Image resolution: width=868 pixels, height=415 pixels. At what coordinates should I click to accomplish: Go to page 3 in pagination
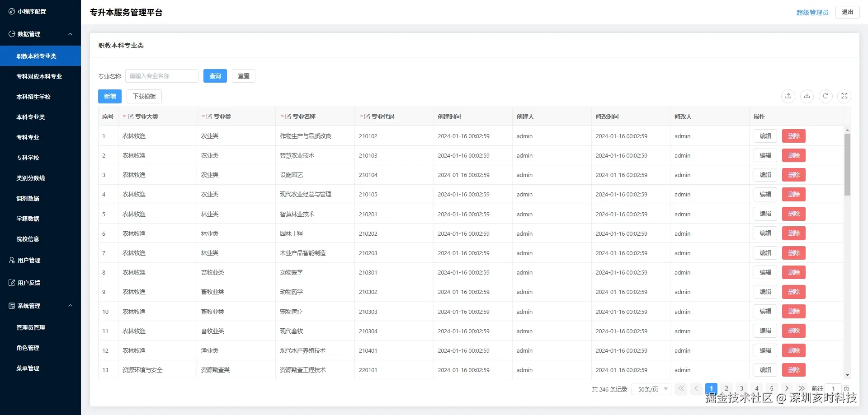click(741, 388)
